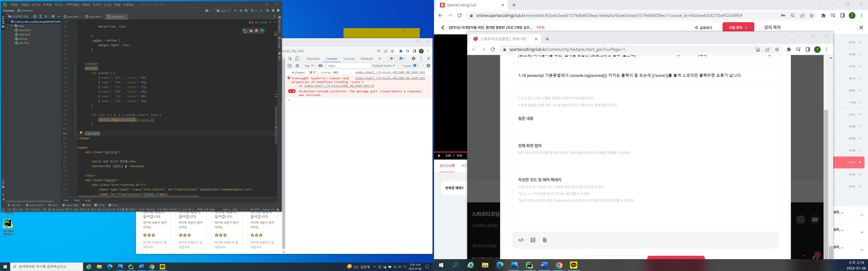Open run configuration main dropdown
The height and width of the screenshot is (271, 868).
223,11
